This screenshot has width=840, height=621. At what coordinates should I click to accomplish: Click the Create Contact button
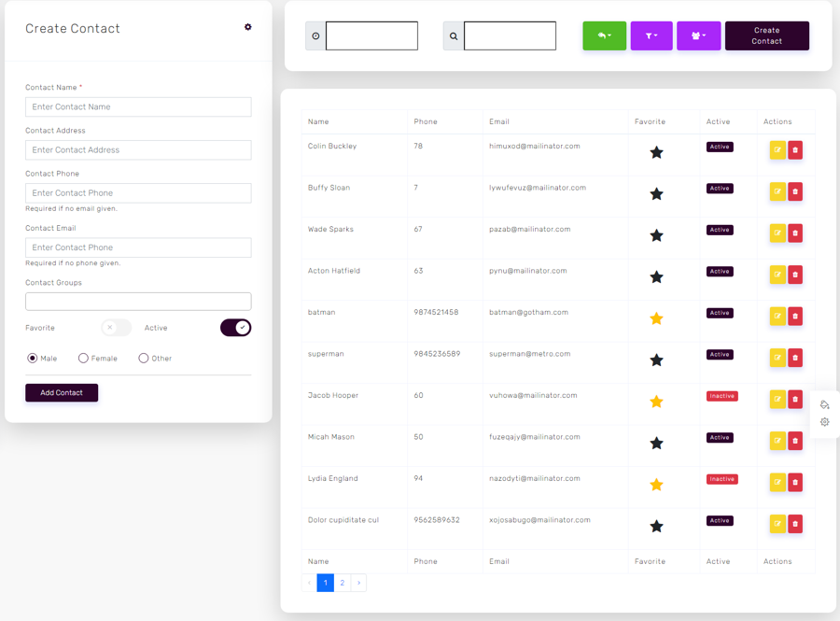(767, 35)
